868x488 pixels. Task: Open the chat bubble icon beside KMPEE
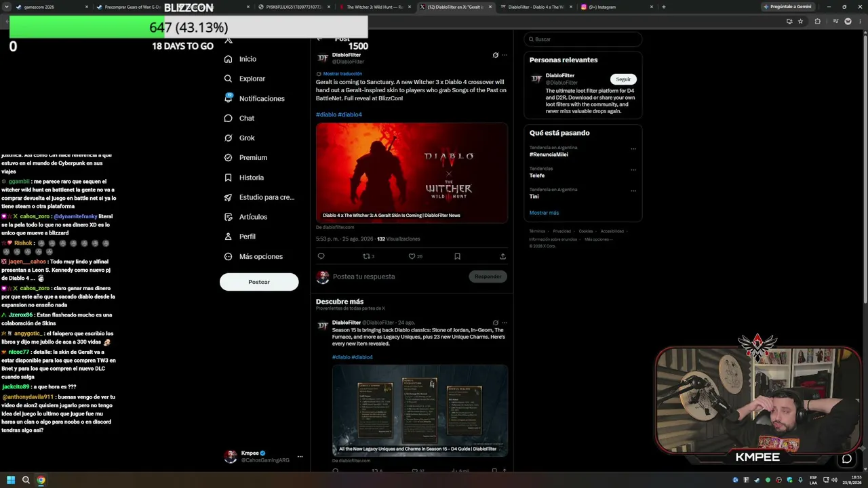(847, 459)
